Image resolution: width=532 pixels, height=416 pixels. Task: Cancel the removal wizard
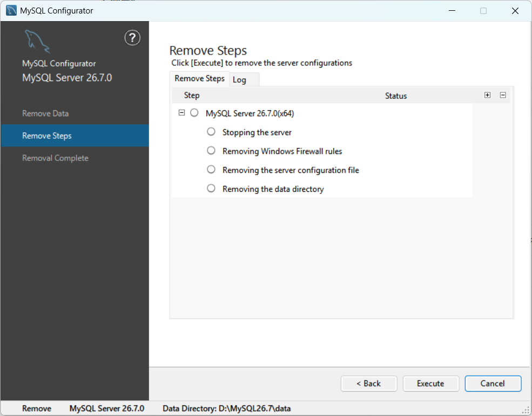[x=493, y=384]
